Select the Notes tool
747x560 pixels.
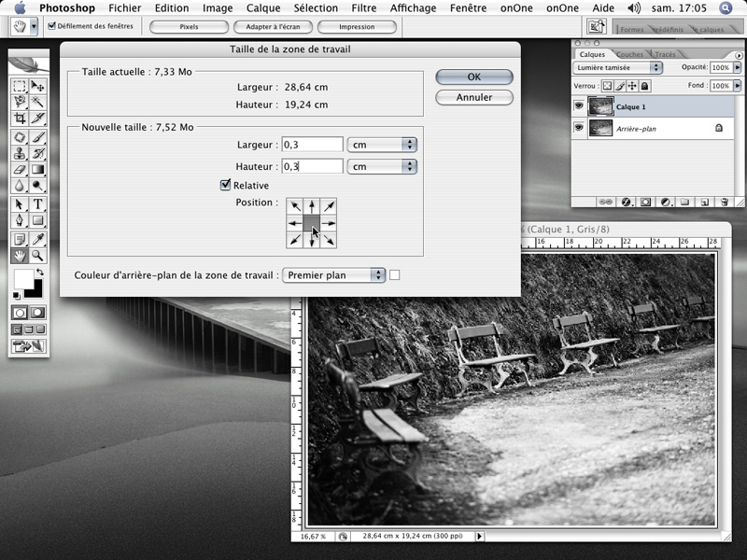[x=20, y=239]
